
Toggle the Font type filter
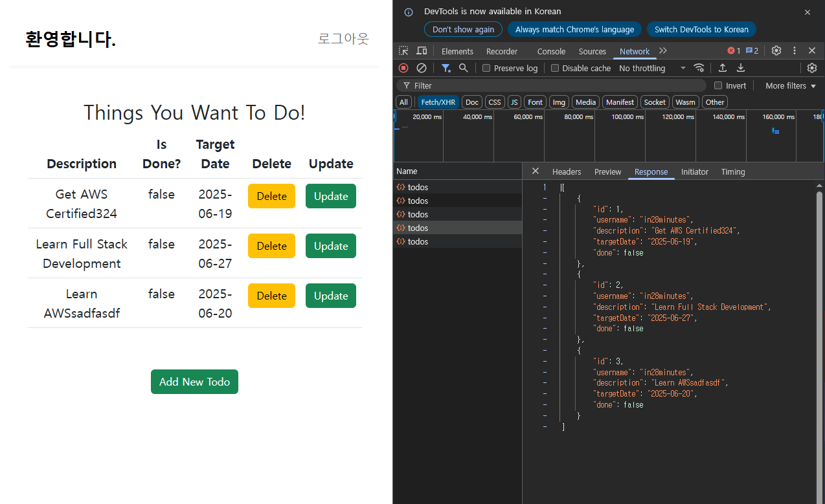pyautogui.click(x=536, y=102)
